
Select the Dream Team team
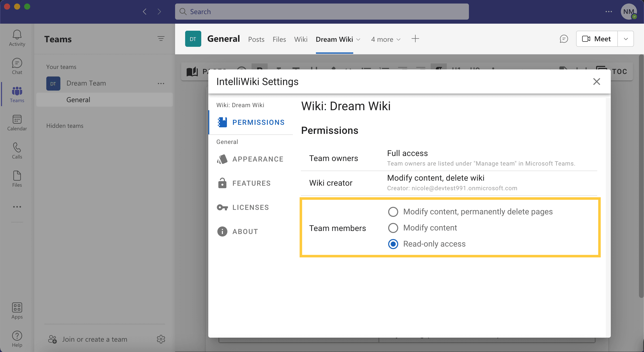pyautogui.click(x=86, y=84)
